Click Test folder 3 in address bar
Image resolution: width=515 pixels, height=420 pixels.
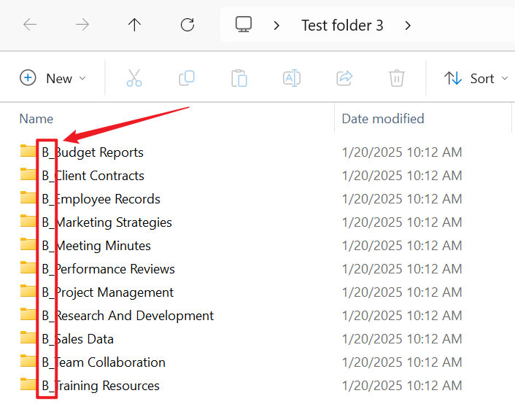[x=342, y=26]
